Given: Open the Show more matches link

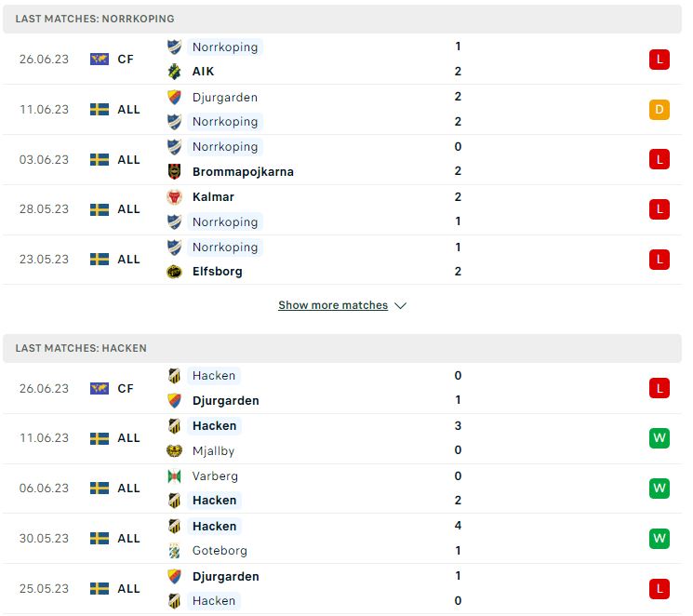Looking at the screenshot, I should pyautogui.click(x=333, y=305).
